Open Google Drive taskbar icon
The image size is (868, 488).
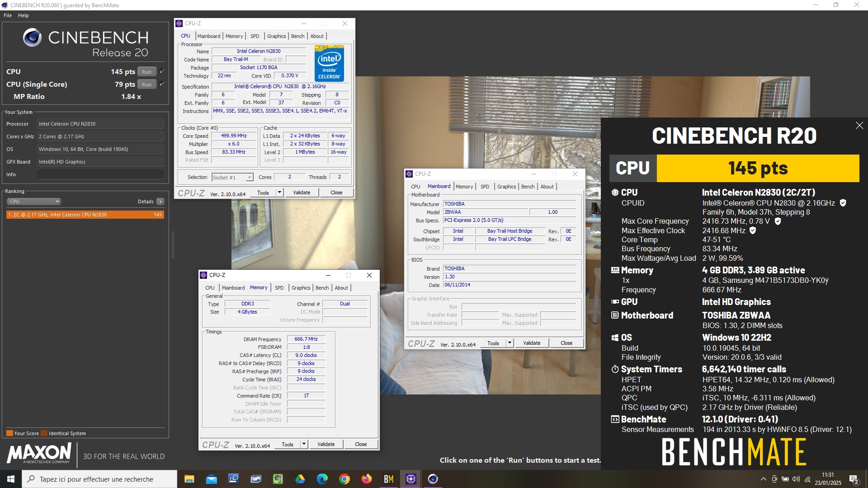[x=300, y=479]
